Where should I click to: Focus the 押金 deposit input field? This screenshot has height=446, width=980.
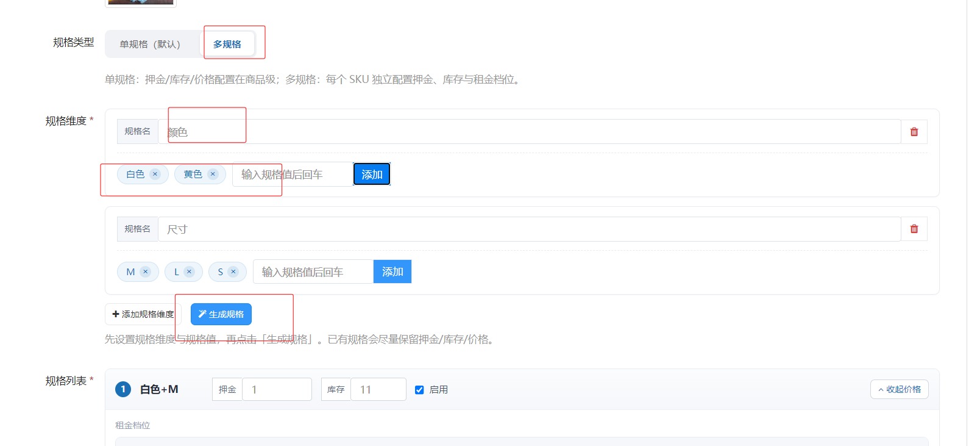[277, 389]
